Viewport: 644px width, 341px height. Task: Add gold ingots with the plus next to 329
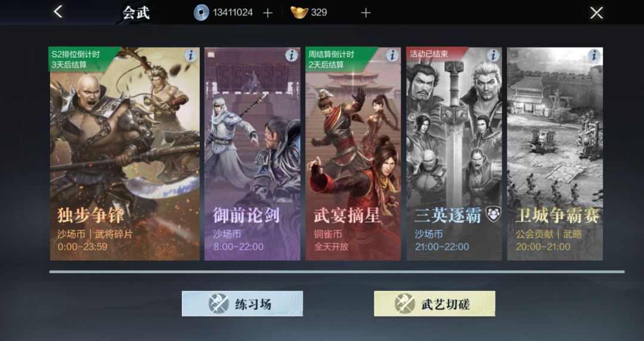coord(366,13)
